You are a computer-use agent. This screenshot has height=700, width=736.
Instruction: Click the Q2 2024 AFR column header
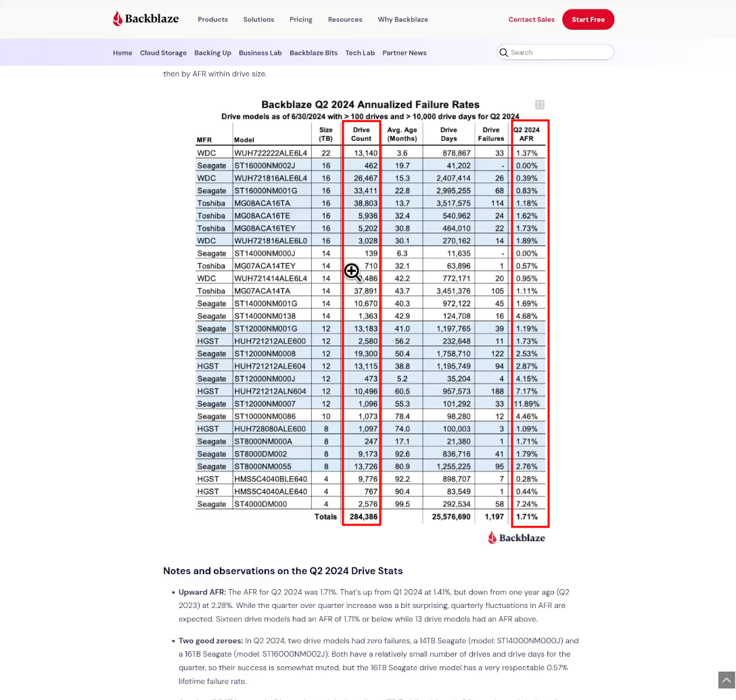[526, 134]
